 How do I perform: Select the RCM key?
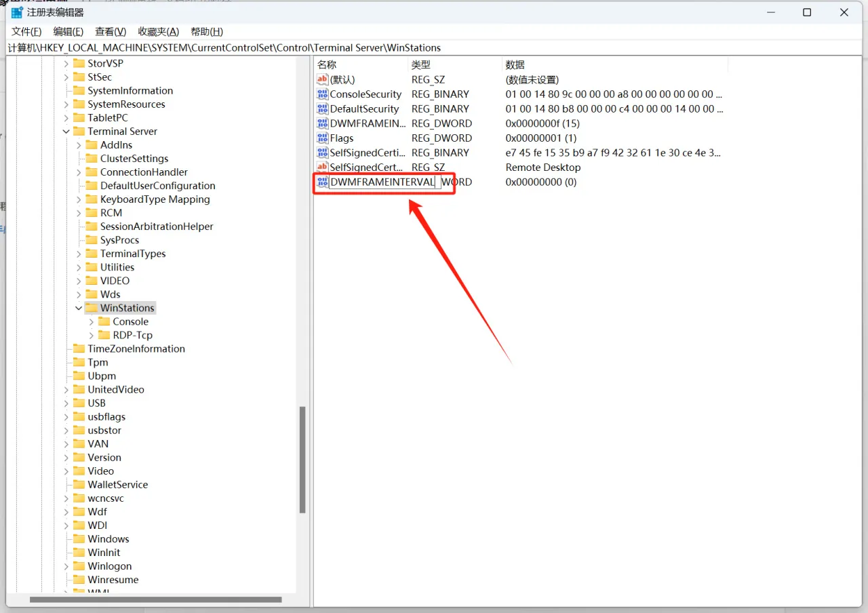coord(111,213)
